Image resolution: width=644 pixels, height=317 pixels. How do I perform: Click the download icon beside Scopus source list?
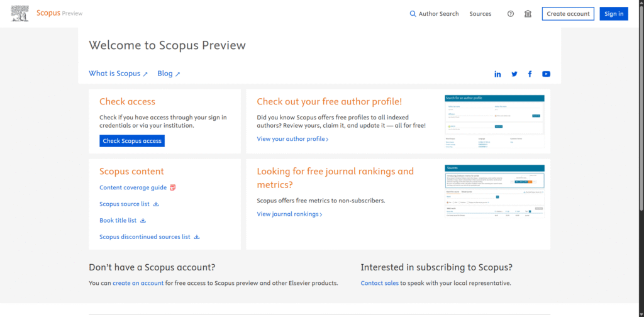tap(157, 204)
